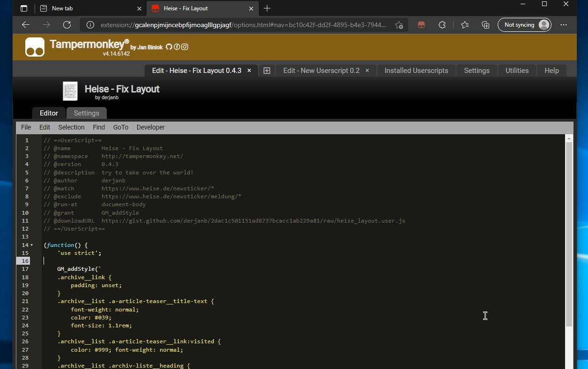Viewport: 588px width, 369px height.
Task: Click the "padding: unset;" code line
Action: pyautogui.click(x=96, y=285)
